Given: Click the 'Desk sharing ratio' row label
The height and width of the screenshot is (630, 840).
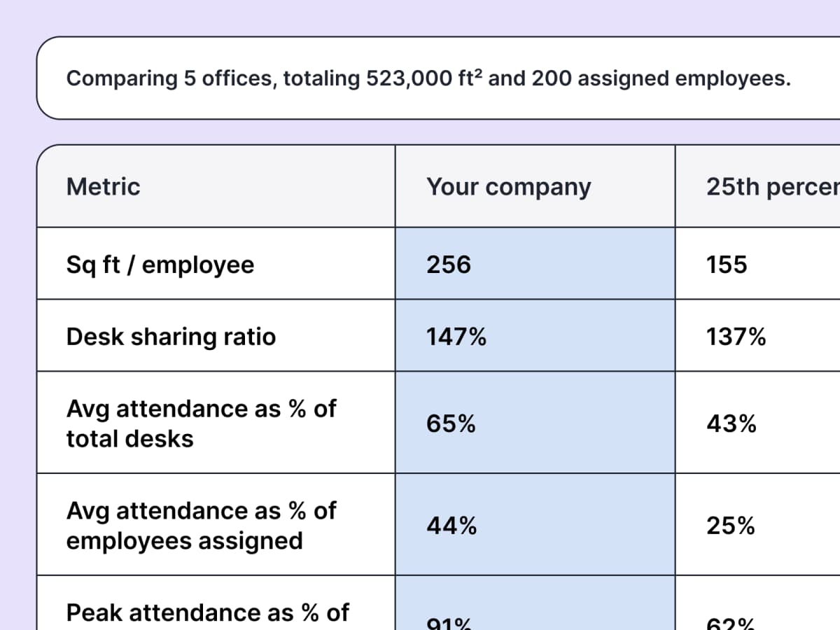Looking at the screenshot, I should tap(171, 337).
